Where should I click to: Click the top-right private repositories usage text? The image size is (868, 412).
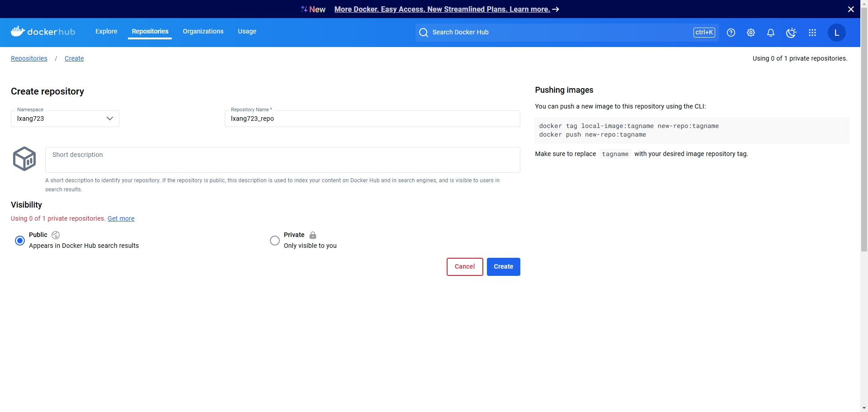tap(800, 58)
